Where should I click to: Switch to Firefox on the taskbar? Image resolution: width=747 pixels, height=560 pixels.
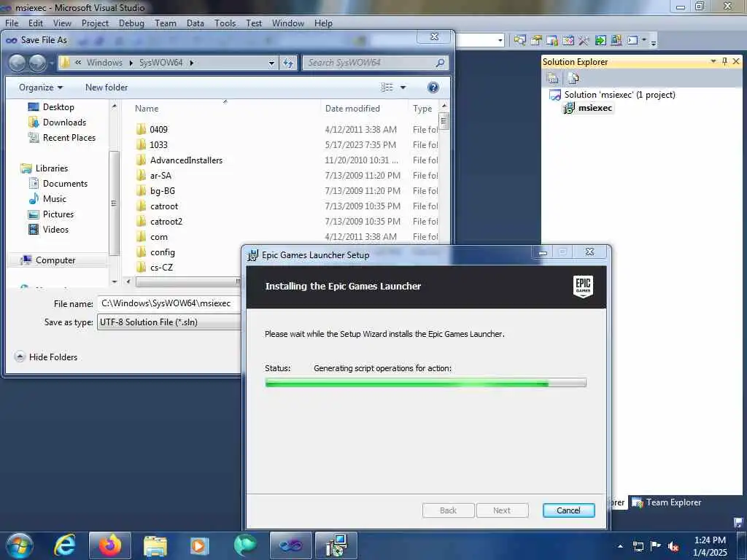click(x=110, y=545)
